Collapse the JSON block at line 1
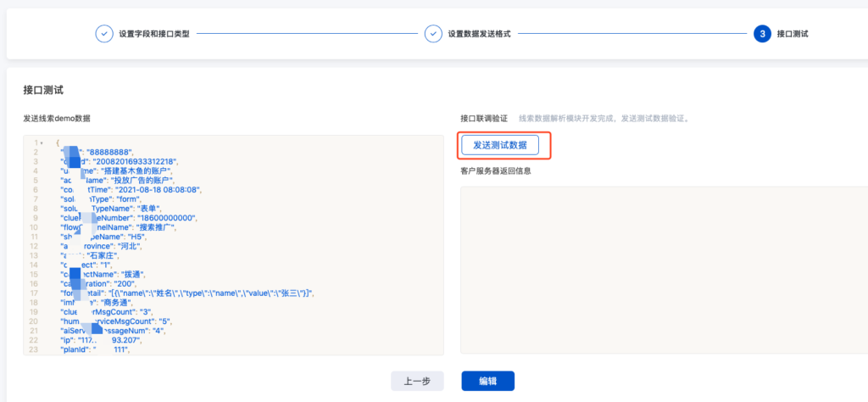Viewport: 868px width, 402px height. coord(42,142)
